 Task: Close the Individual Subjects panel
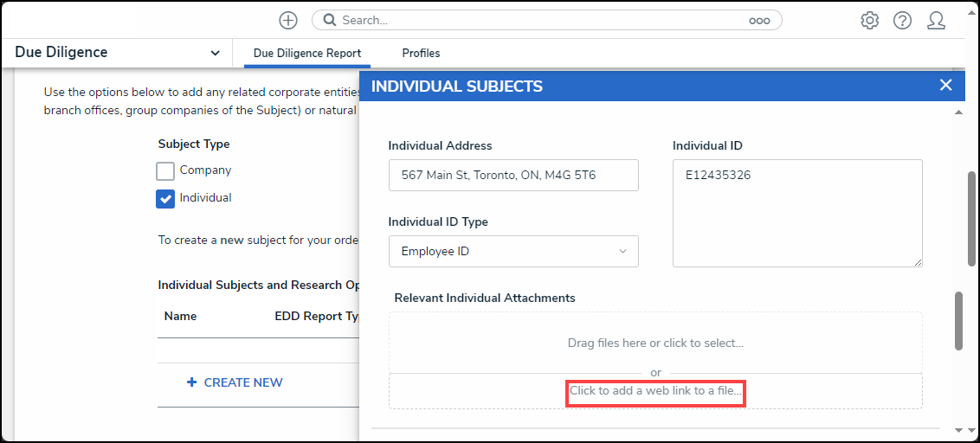coord(945,85)
